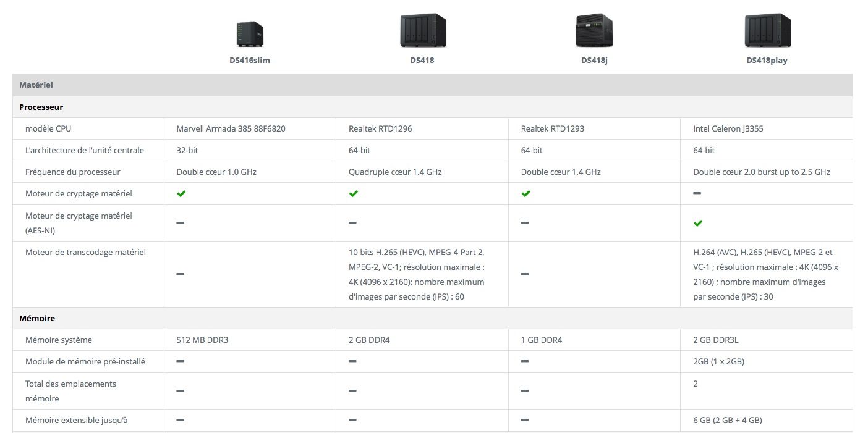This screenshot has width=868, height=433.
Task: Click the DS418j product image
Action: coord(594,30)
